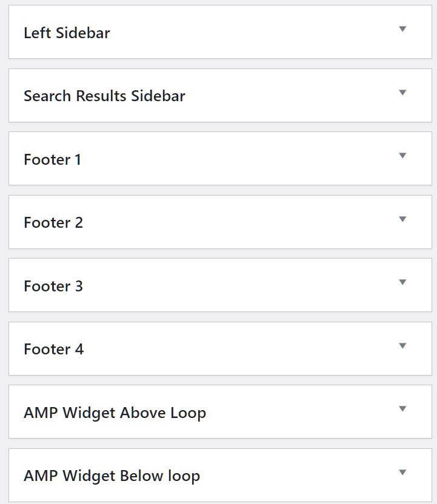
Task: Click the Footer 2 triangle arrow icon
Action: point(402,219)
